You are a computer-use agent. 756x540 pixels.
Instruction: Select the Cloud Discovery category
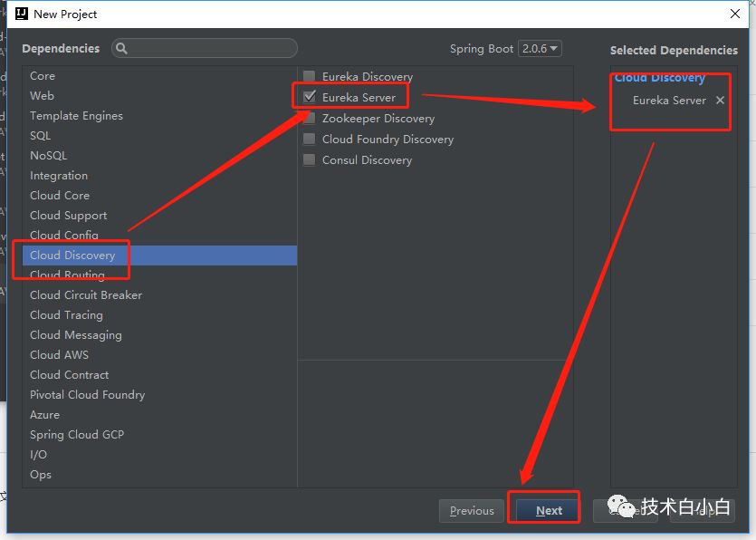(159, 256)
